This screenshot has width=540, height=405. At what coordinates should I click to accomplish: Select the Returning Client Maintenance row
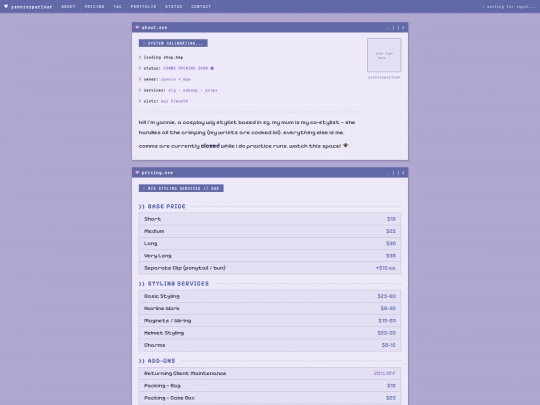pos(270,373)
